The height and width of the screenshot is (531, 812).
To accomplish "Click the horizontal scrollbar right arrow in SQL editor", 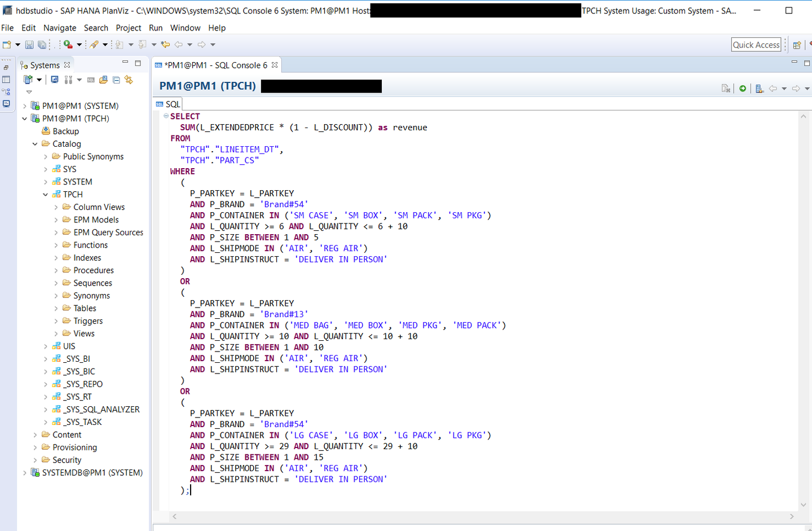I will (792, 516).
